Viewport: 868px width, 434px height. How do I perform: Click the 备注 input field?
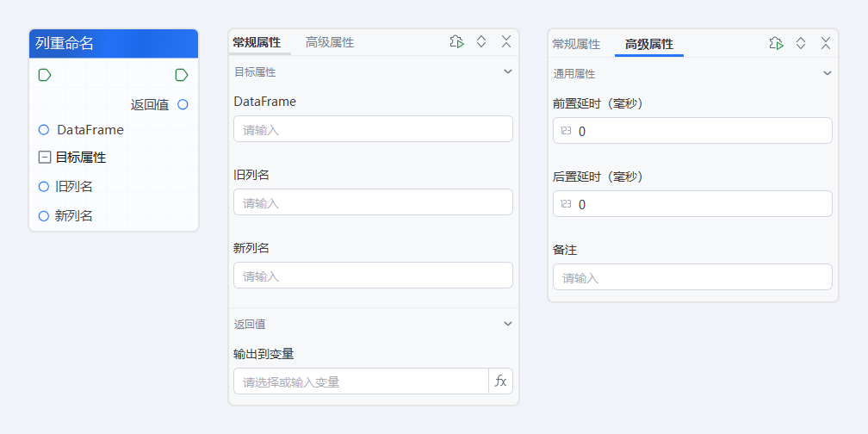coord(692,276)
